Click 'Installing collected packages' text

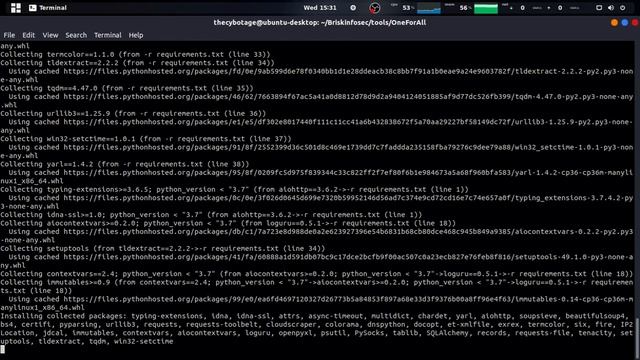(63, 316)
